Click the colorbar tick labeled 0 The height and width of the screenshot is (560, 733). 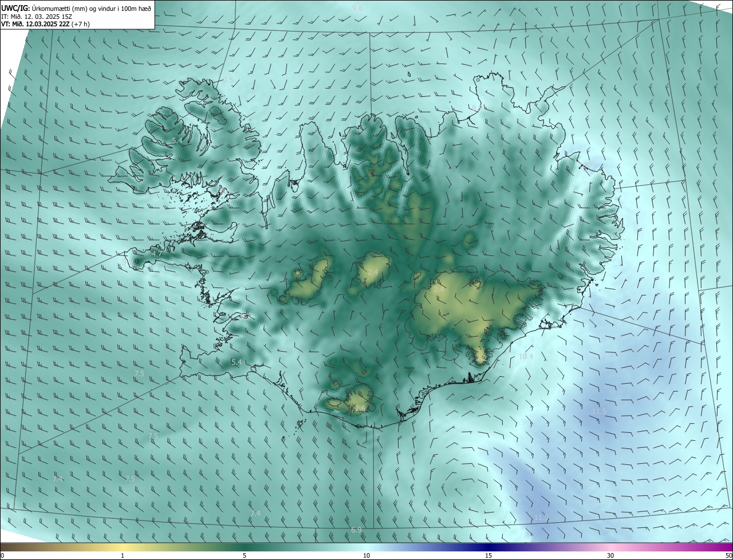tap(2, 556)
